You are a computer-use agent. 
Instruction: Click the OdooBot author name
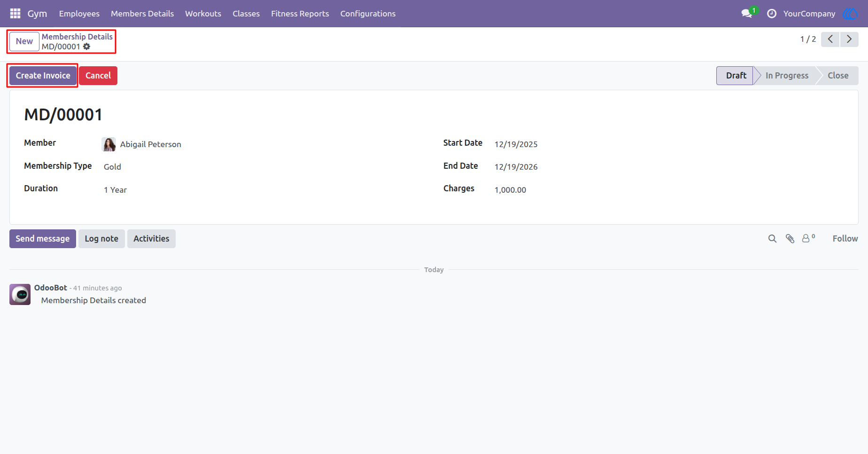(51, 288)
